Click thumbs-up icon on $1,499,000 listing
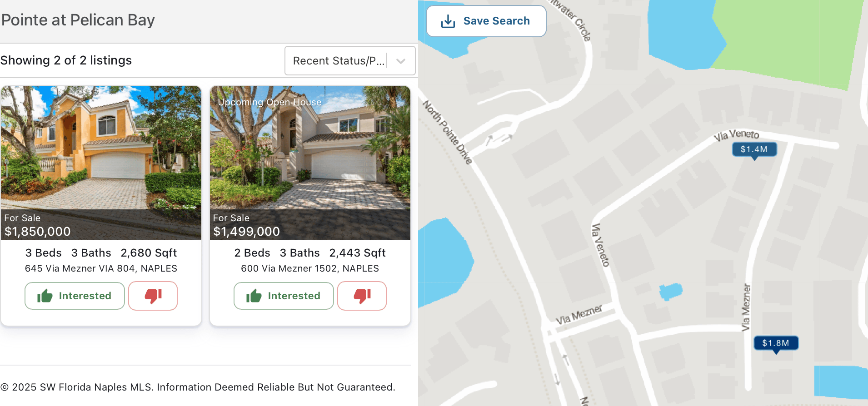 point(254,296)
